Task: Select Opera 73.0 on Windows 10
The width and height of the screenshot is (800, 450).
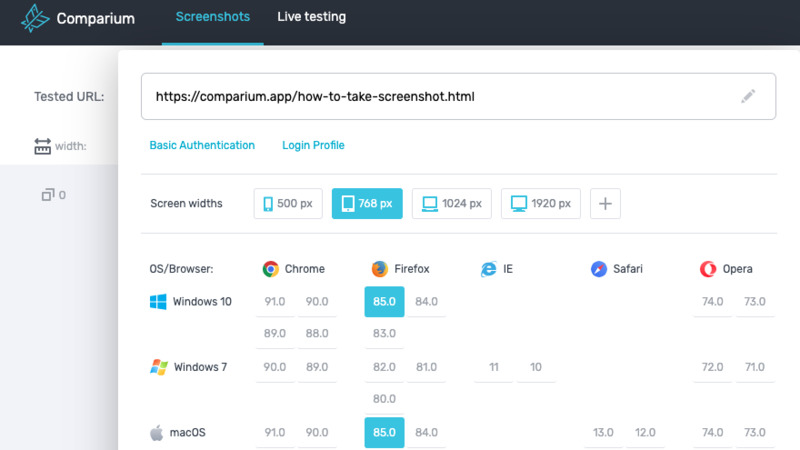Action: (x=755, y=302)
